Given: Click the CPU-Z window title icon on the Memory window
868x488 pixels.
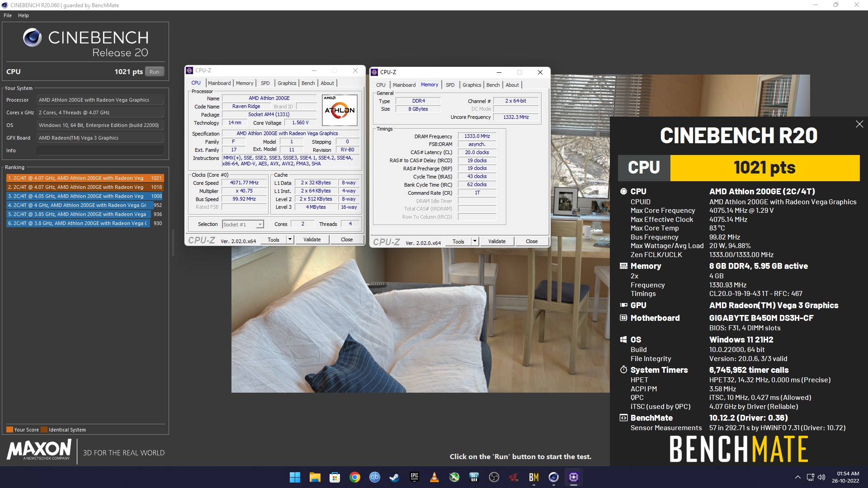Looking at the screenshot, I should (x=374, y=72).
